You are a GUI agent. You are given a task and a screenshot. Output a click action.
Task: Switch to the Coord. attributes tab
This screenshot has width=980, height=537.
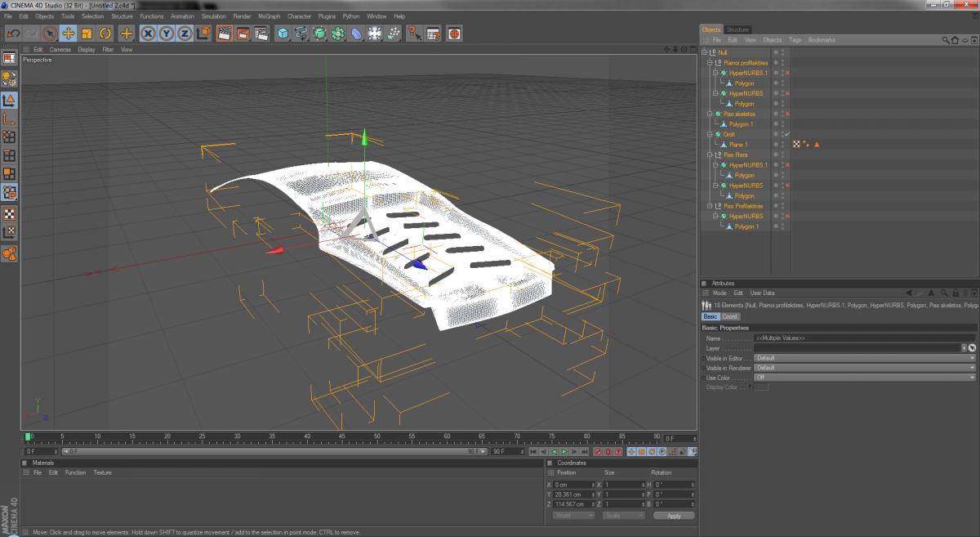(x=730, y=316)
